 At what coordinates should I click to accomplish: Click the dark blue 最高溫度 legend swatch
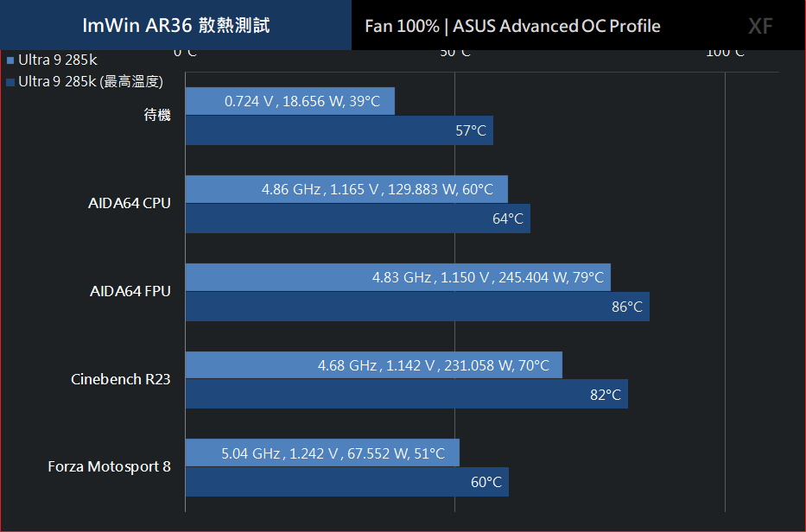pyautogui.click(x=10, y=82)
